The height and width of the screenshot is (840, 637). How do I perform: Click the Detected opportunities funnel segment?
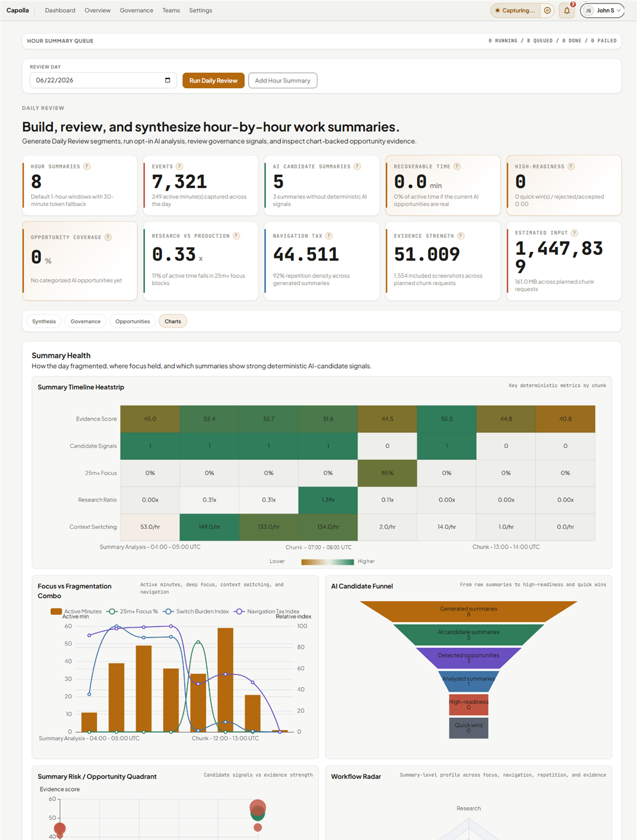coord(469,658)
